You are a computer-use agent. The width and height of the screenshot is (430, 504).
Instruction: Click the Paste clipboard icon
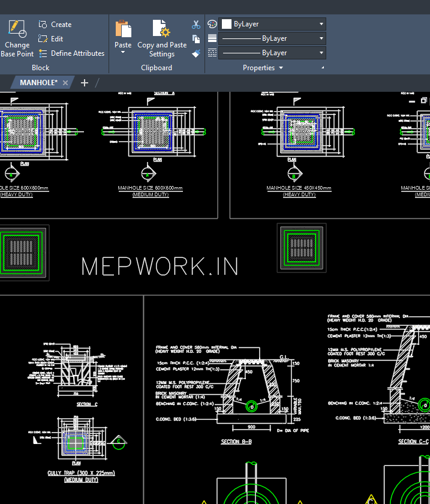click(123, 30)
